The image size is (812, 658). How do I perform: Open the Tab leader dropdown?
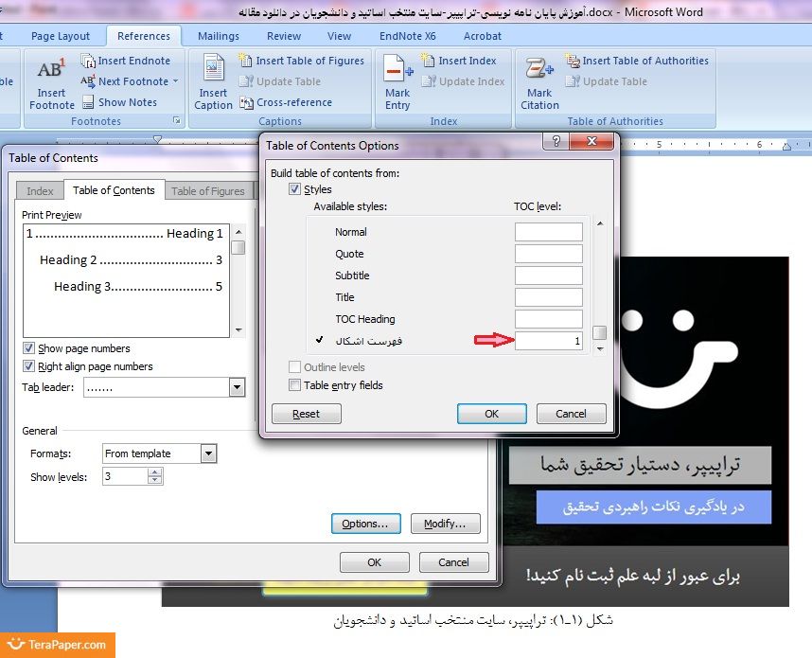(236, 387)
